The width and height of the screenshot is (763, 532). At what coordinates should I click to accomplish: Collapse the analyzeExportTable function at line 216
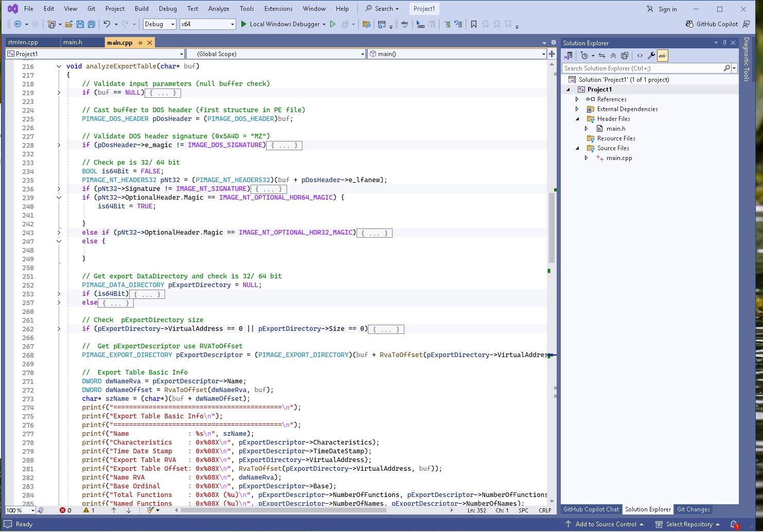(59, 66)
